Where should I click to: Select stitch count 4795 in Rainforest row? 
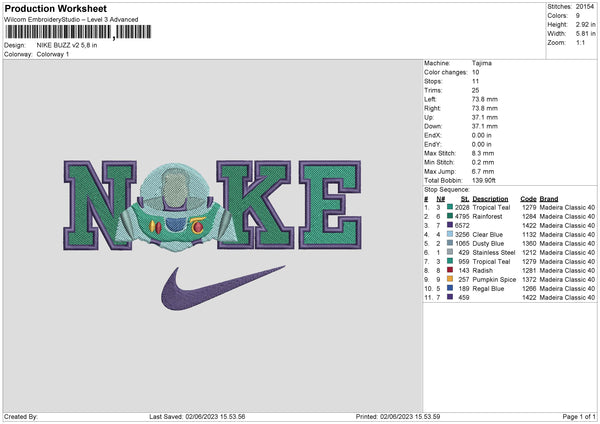click(462, 216)
